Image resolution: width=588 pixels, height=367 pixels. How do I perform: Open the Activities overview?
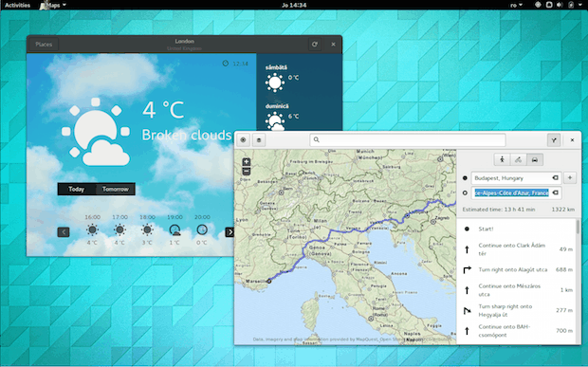tap(17, 5)
